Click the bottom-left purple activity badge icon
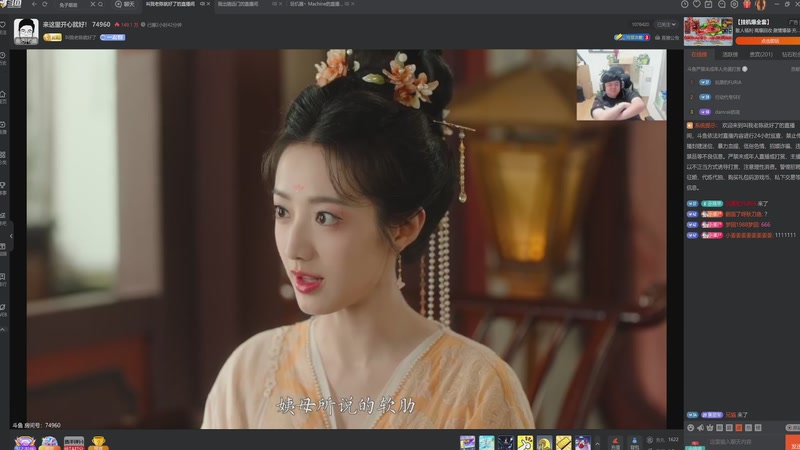Image resolution: width=800 pixels, height=450 pixels. pos(24,442)
